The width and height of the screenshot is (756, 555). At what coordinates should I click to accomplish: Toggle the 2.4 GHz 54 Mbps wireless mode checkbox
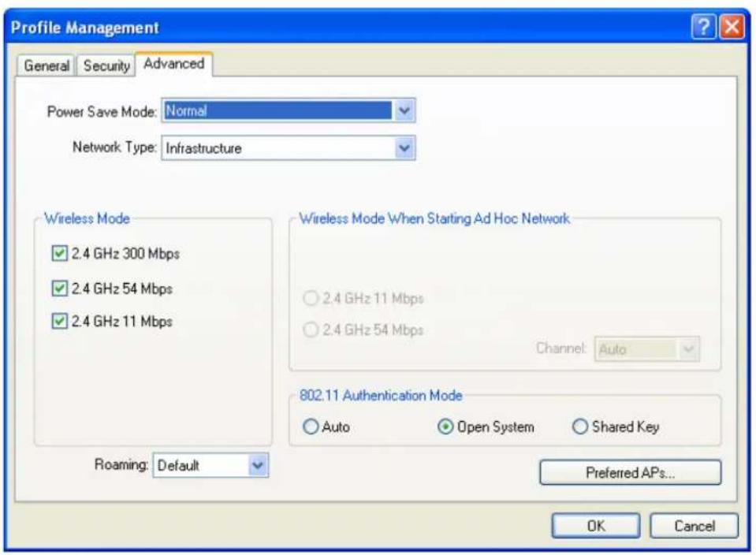point(59,289)
